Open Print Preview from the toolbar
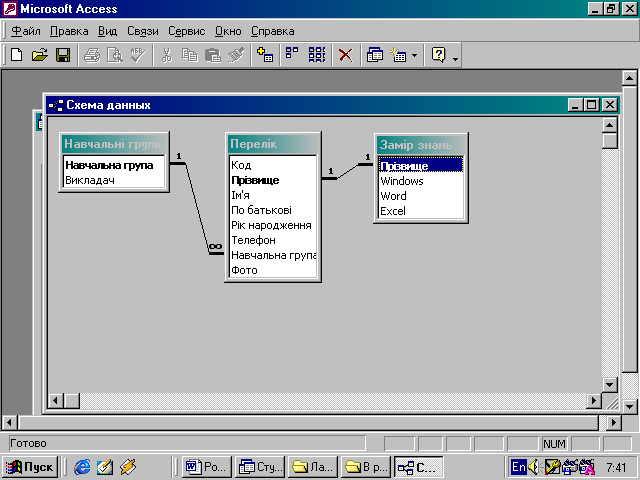The image size is (640, 480). click(x=115, y=55)
